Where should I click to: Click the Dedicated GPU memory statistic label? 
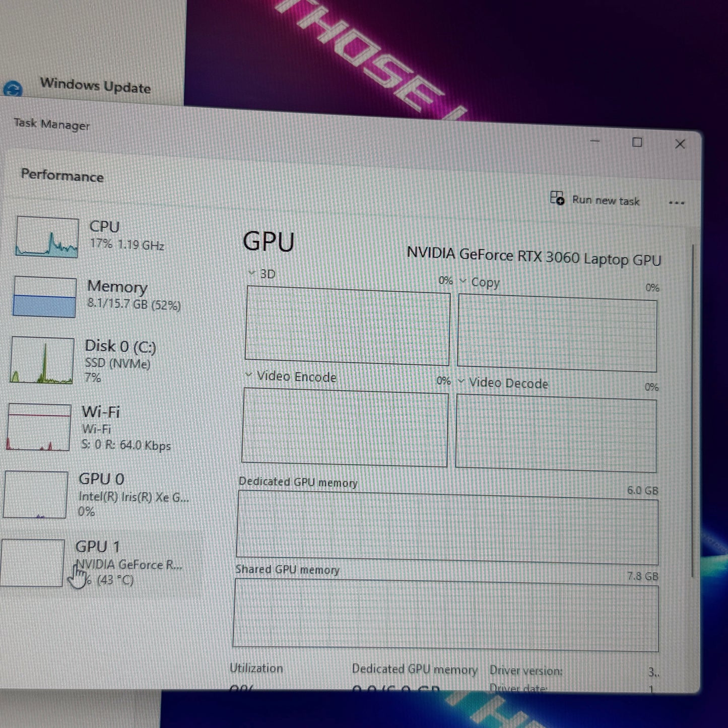pos(415,669)
